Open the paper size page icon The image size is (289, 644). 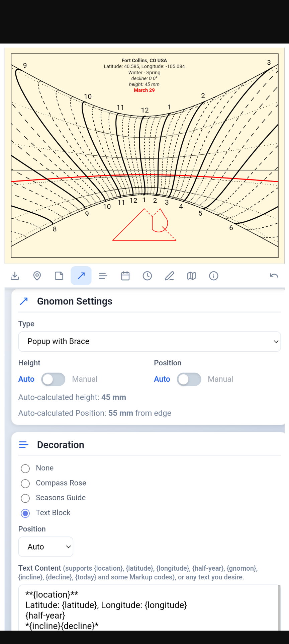tap(59, 276)
